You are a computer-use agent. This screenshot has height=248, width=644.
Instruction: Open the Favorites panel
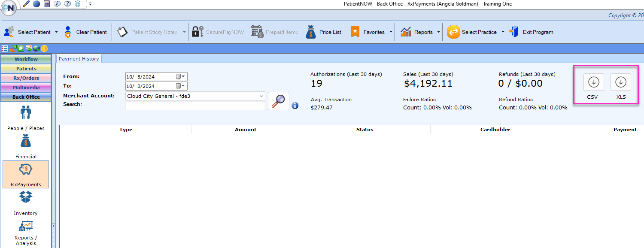(x=371, y=31)
